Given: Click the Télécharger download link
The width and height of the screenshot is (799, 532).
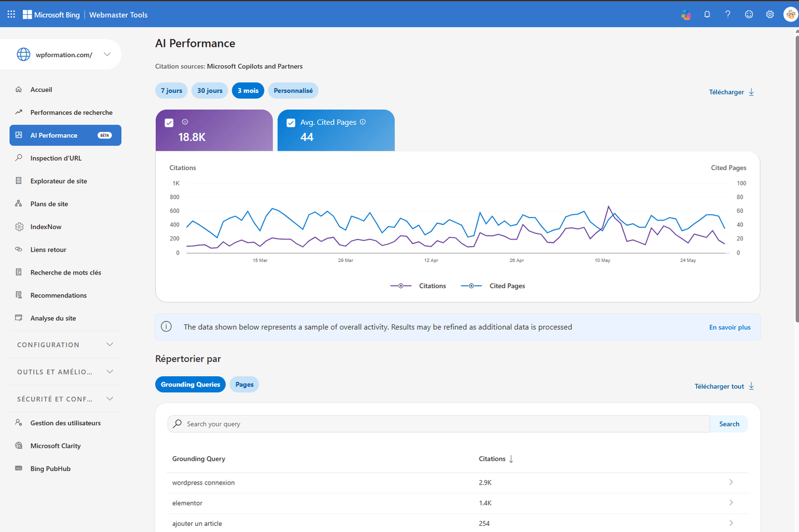Looking at the screenshot, I should click(x=732, y=92).
